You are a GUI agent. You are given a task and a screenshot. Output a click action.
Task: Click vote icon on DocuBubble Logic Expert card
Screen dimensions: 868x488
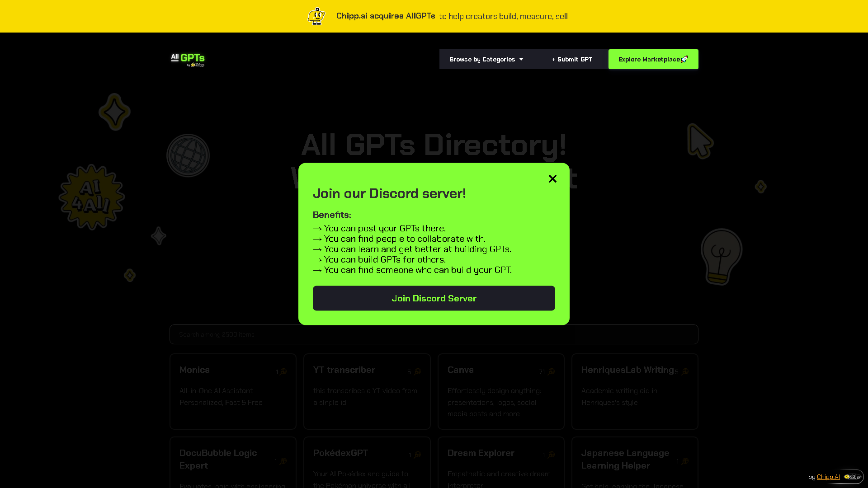283,461
